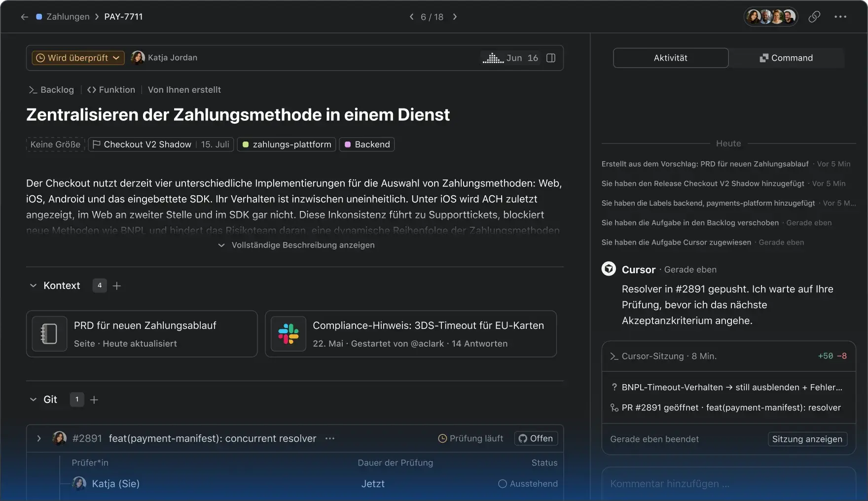Click the Cursor comment author name

pos(639,270)
